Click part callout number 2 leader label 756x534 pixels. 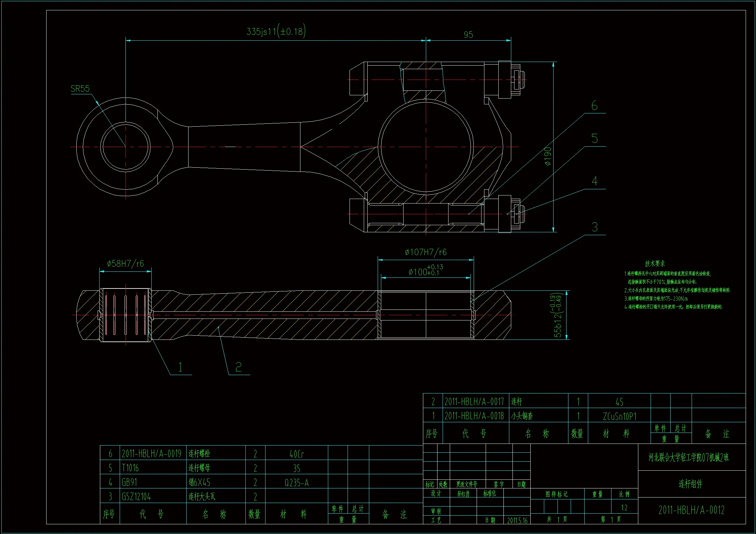(238, 367)
